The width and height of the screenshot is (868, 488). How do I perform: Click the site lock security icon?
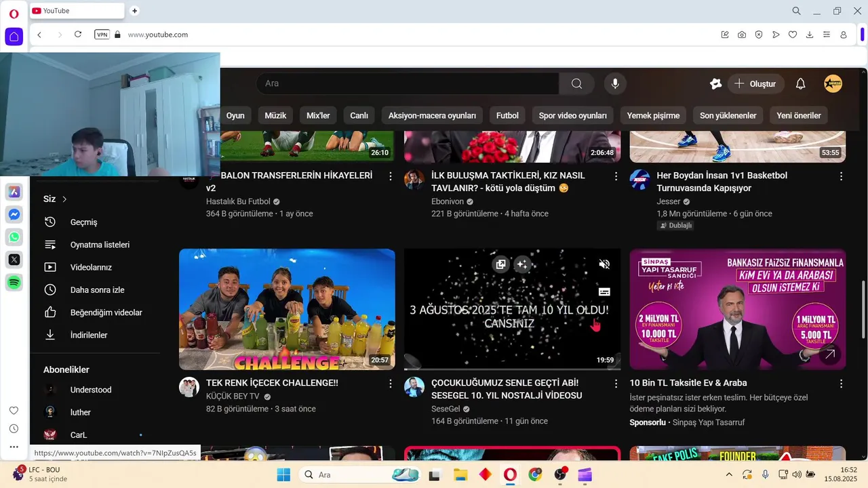(x=118, y=35)
